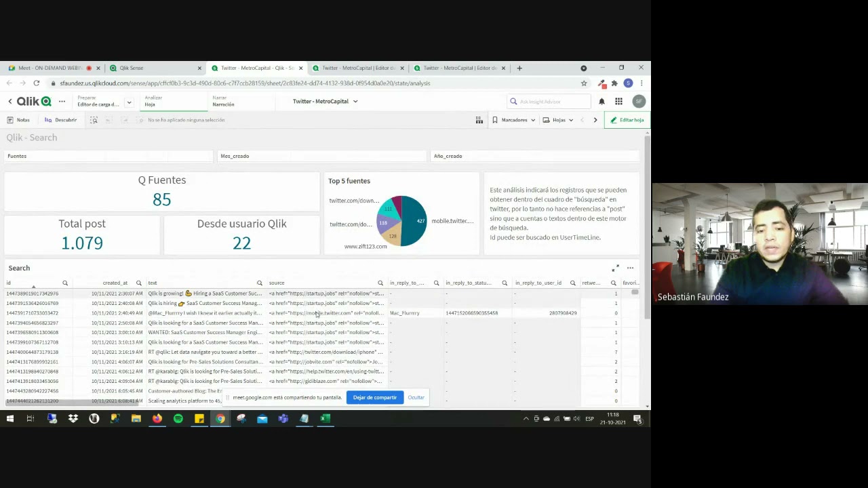Open Excel from the taskbar
868x488 pixels.
[x=325, y=419]
